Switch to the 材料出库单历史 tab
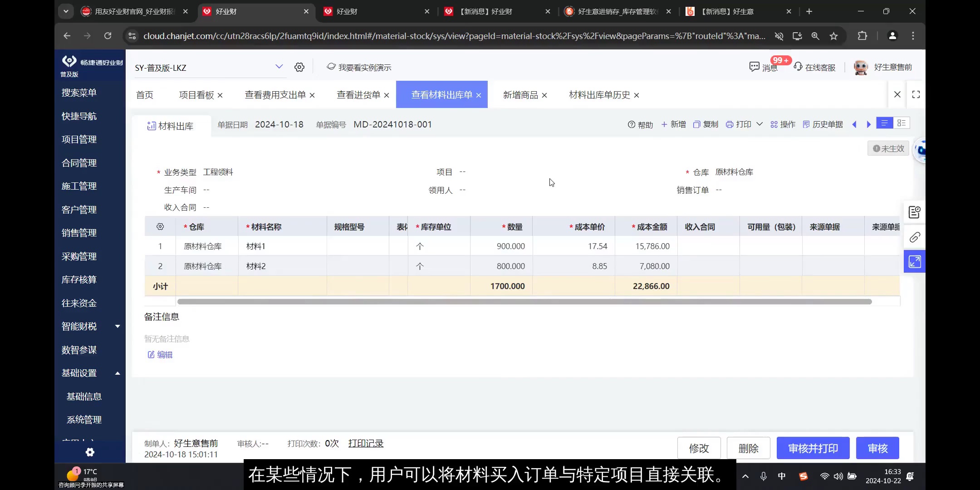Screen dimensions: 980x490 coord(599,95)
